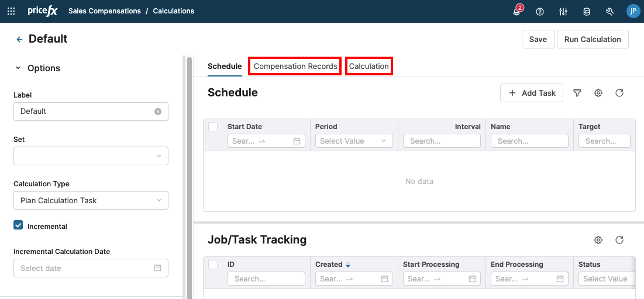Image resolution: width=644 pixels, height=299 pixels.
Task: Open the Calculation Type dropdown
Action: pyautogui.click(x=91, y=200)
